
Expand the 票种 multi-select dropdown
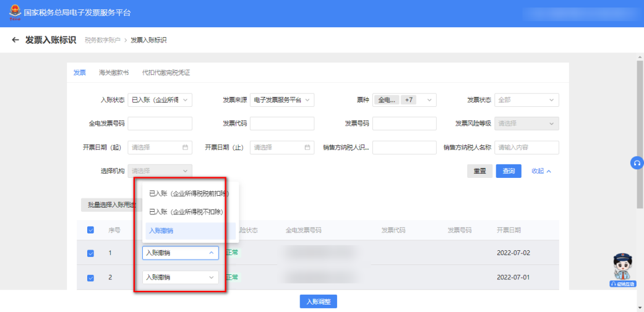click(x=405, y=99)
